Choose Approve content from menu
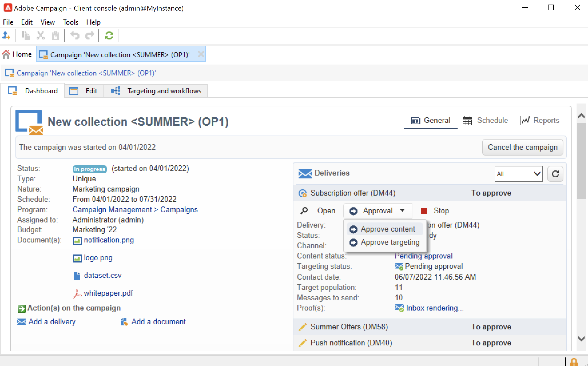Viewport: 588px width, 366px height. tap(388, 229)
